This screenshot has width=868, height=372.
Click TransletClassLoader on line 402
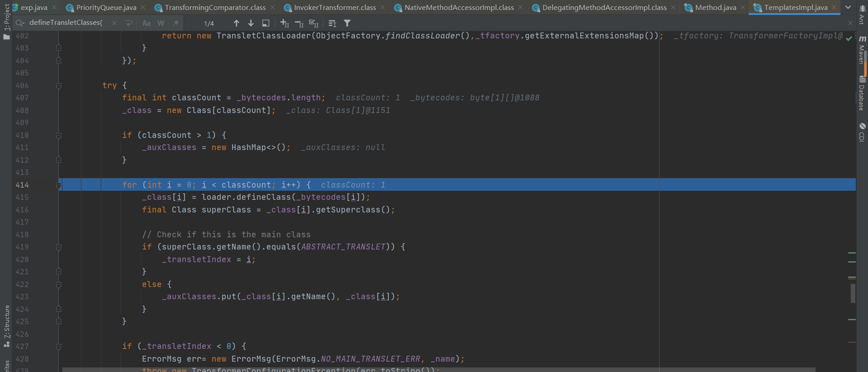[x=264, y=36]
